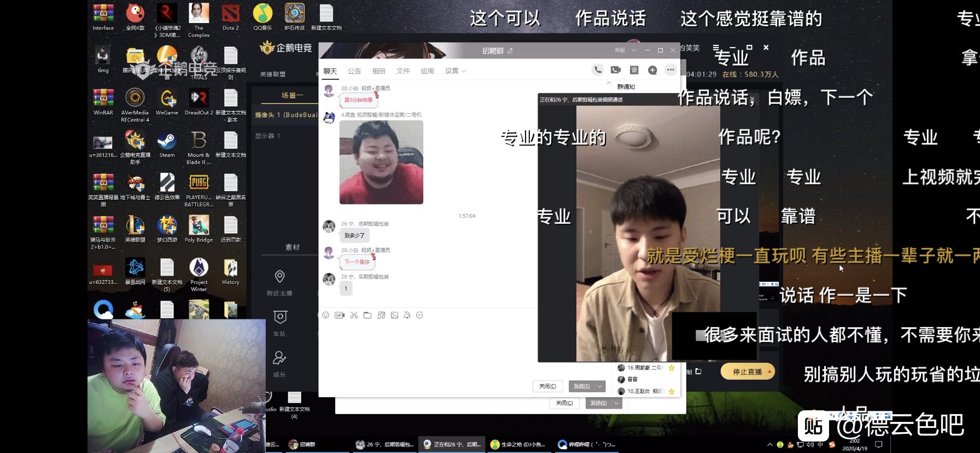Viewport: 980px width, 453px height.
Task: Select member 16 周家豪 in member list
Action: 646,368
